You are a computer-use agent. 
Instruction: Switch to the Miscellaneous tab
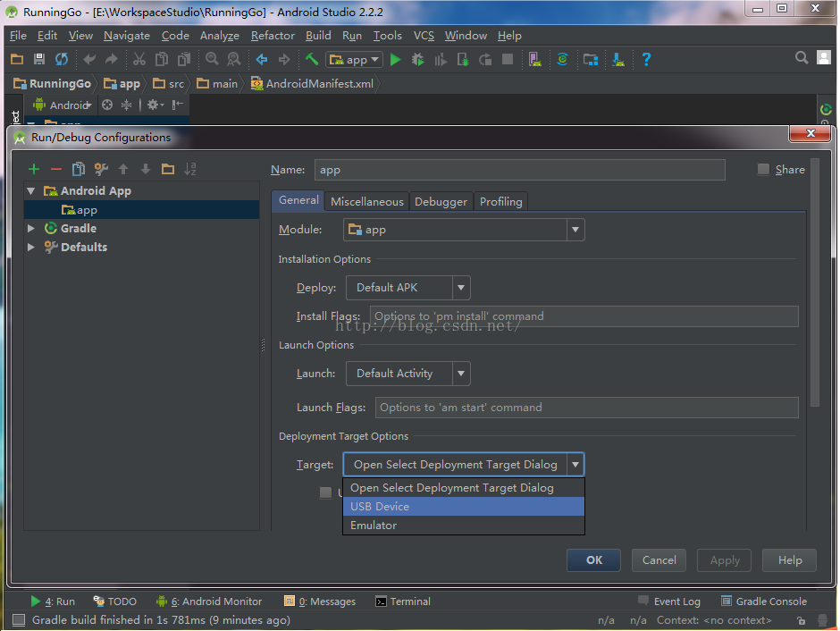(367, 201)
